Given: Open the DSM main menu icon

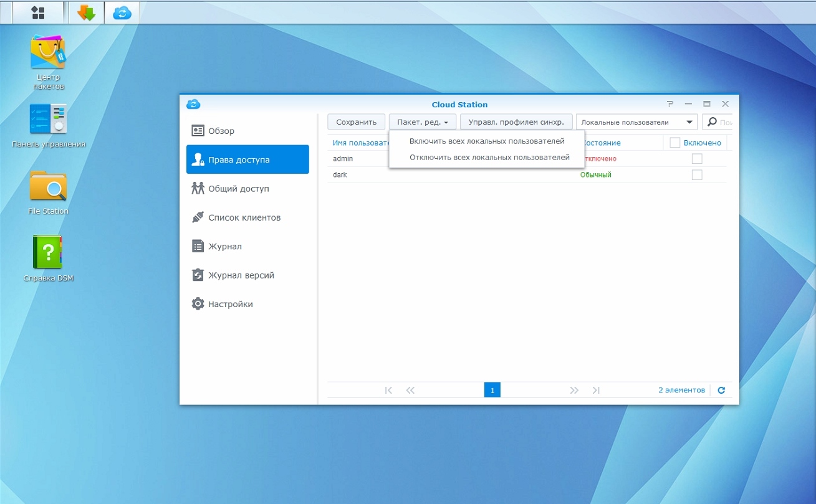Looking at the screenshot, I should tap(38, 12).
